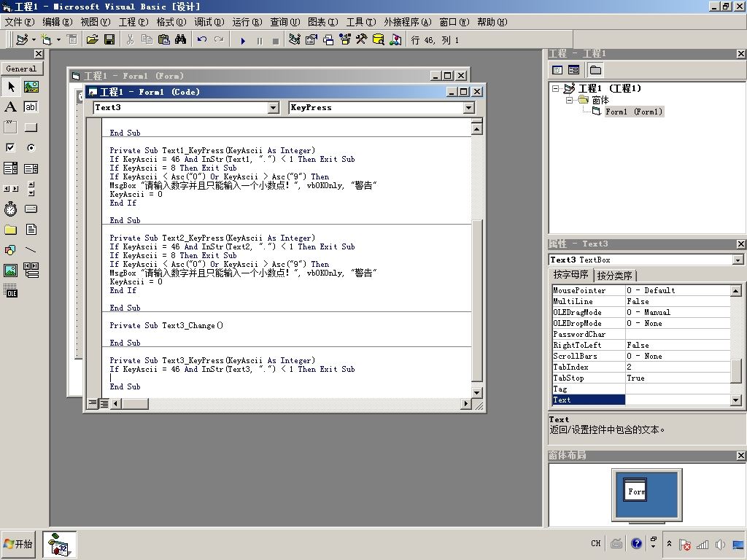Select the CommandButton control tool
The width and height of the screenshot is (747, 560).
click(31, 128)
